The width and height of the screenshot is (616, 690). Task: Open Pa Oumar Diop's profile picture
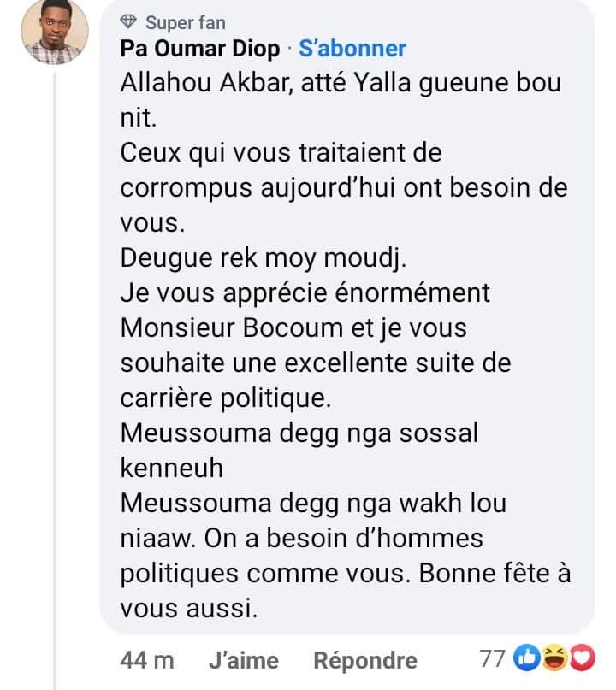point(55,32)
